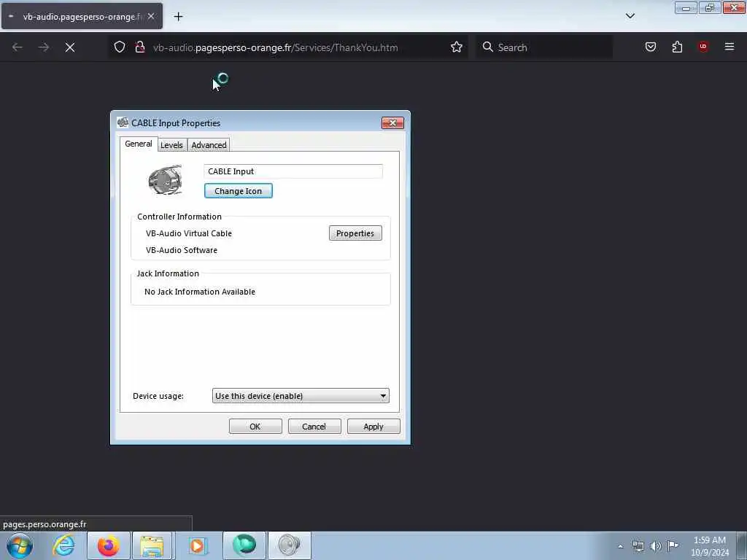Click the CABLE device speaker icon

pyautogui.click(x=165, y=179)
